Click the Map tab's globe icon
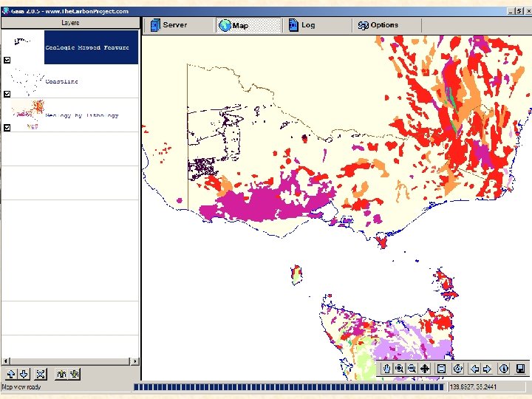 click(x=225, y=25)
